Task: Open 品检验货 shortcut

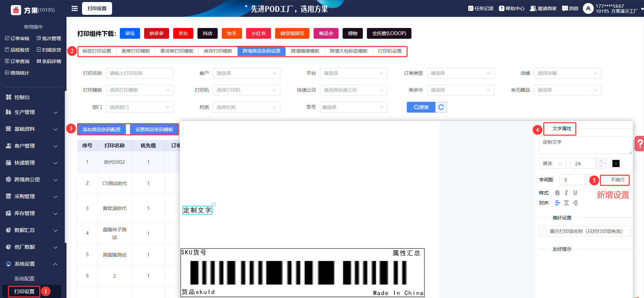Action: pyautogui.click(x=17, y=50)
